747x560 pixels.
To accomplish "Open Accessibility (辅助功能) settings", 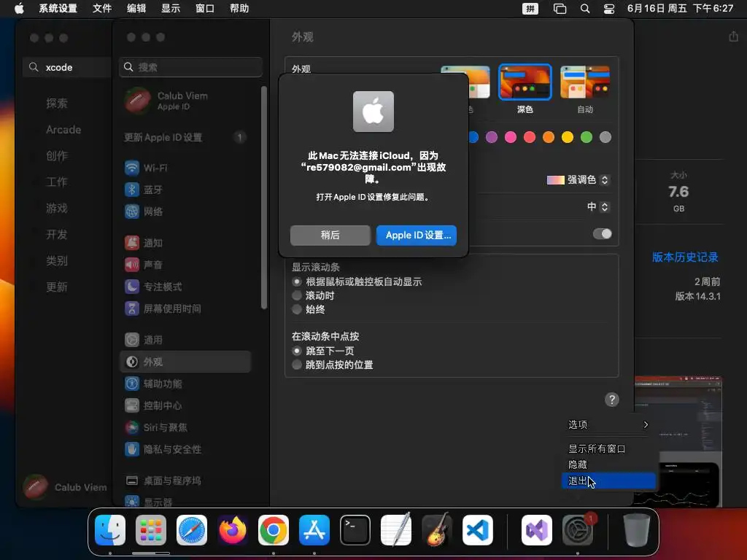I will 185,384.
